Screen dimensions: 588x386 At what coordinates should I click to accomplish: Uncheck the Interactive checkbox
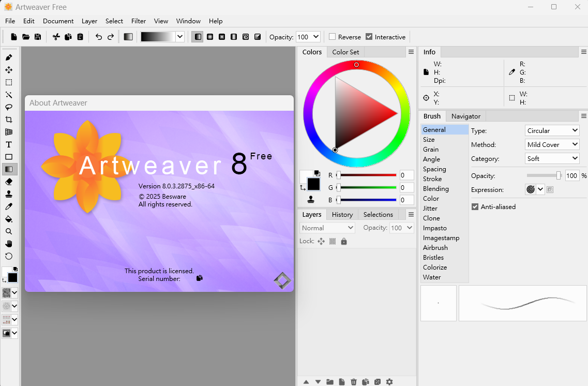coord(369,37)
